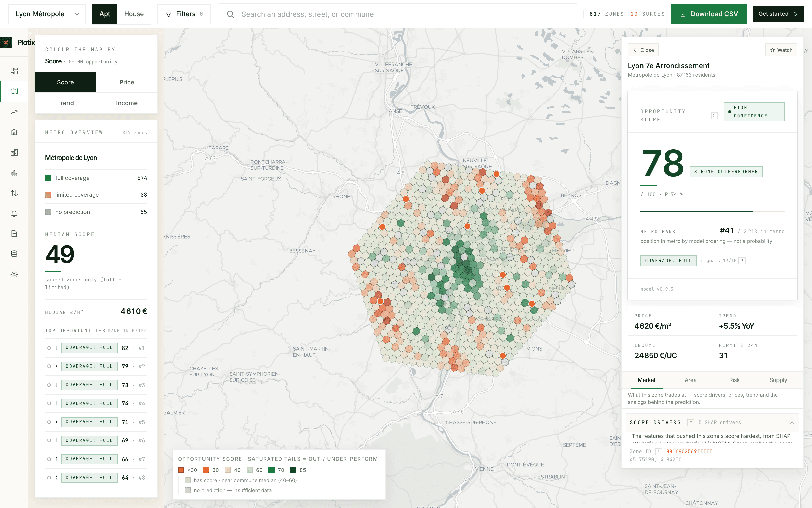This screenshot has height=508, width=812.
Task: Click the 817 ZONES counter
Action: click(607, 14)
